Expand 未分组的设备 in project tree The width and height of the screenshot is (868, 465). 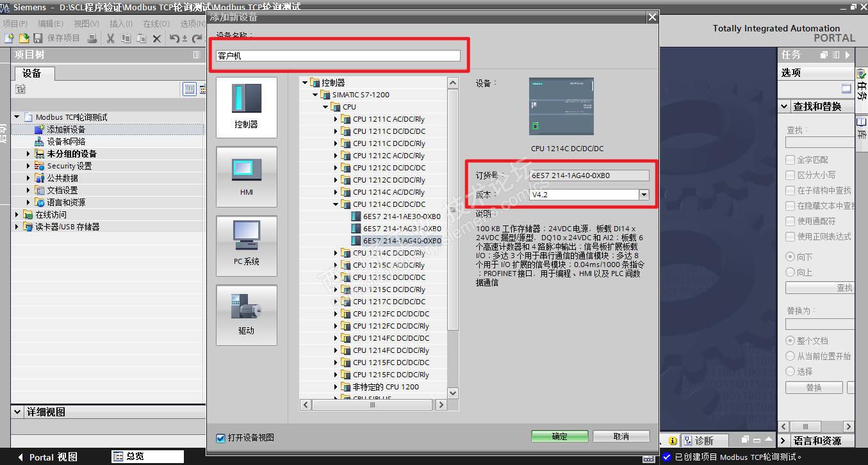click(28, 154)
